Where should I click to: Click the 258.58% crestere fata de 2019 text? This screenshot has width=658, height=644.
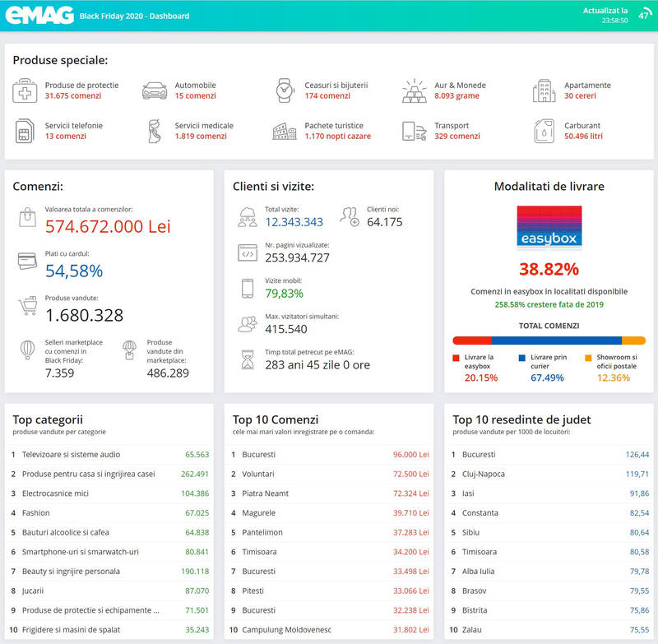click(x=549, y=304)
